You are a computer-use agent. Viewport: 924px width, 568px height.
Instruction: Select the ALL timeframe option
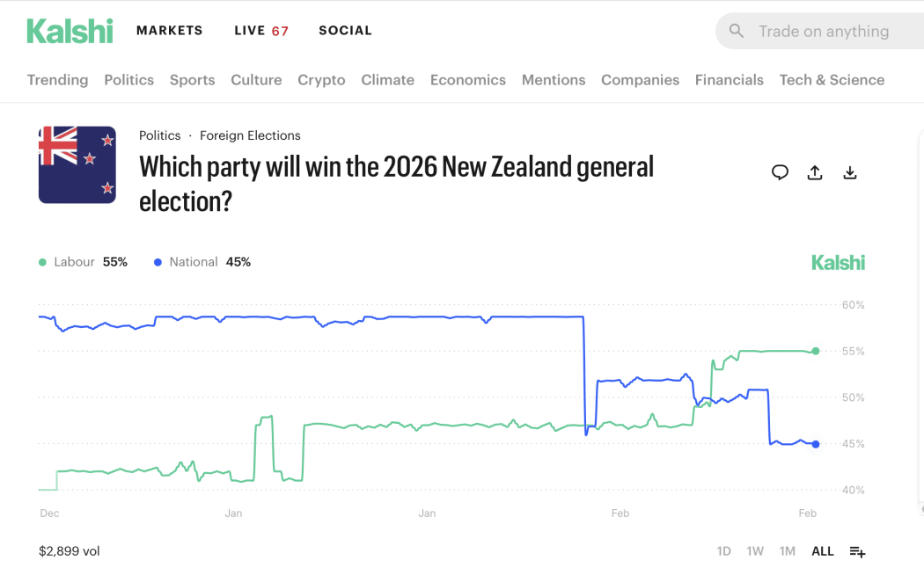tap(822, 550)
